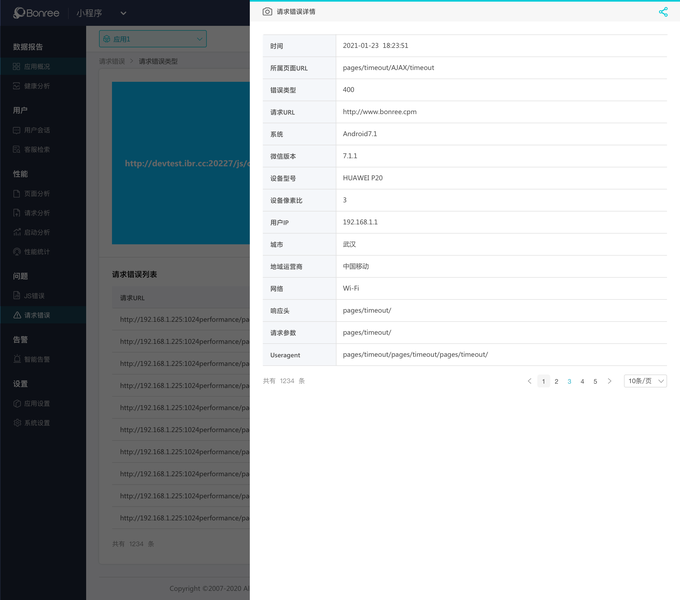
Task: Click the 客服检索 sidebar icon
Action: click(16, 150)
